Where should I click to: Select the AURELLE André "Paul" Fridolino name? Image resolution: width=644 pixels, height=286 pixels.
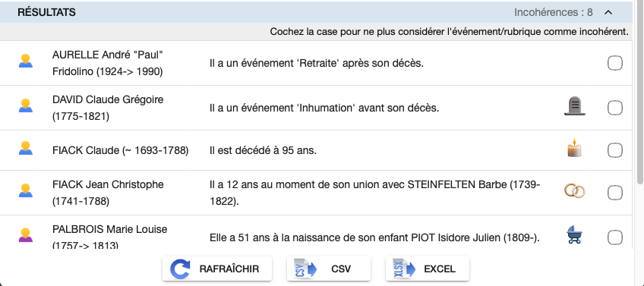(108, 63)
